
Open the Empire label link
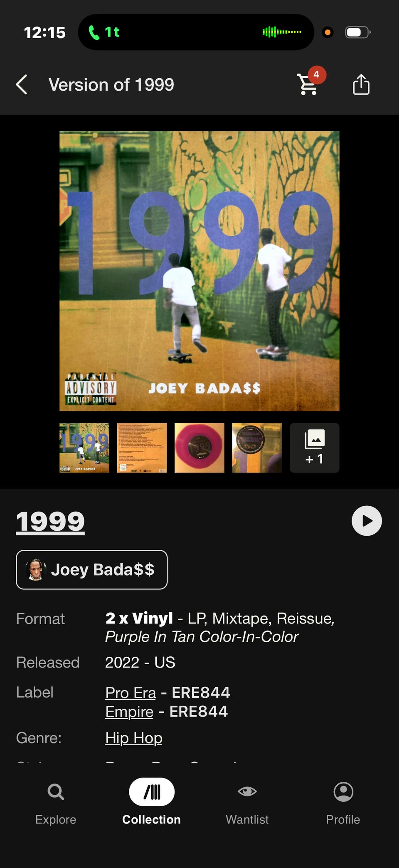[x=129, y=712]
